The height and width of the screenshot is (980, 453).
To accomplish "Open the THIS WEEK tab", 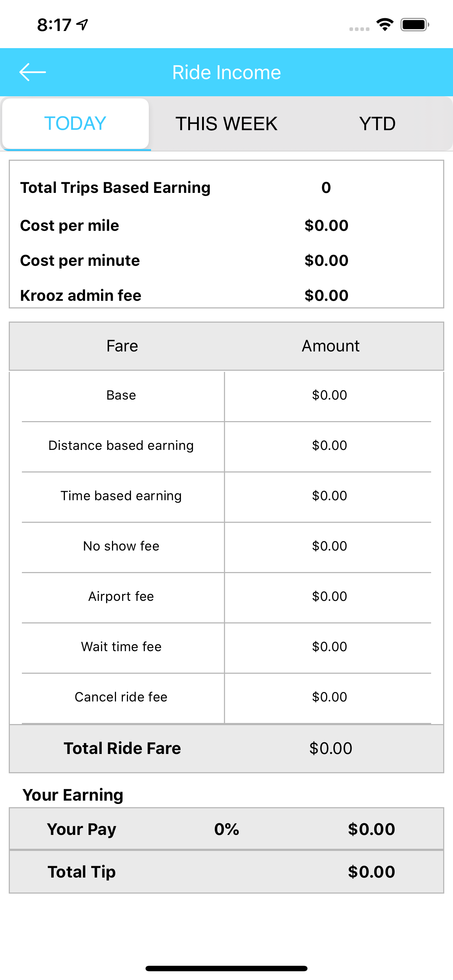I will click(226, 124).
